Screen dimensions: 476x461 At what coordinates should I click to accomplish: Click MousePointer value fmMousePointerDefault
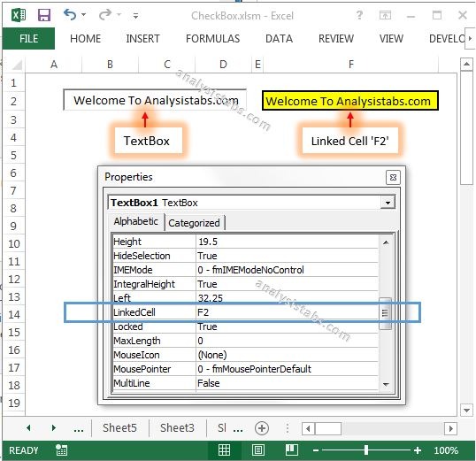(x=255, y=369)
